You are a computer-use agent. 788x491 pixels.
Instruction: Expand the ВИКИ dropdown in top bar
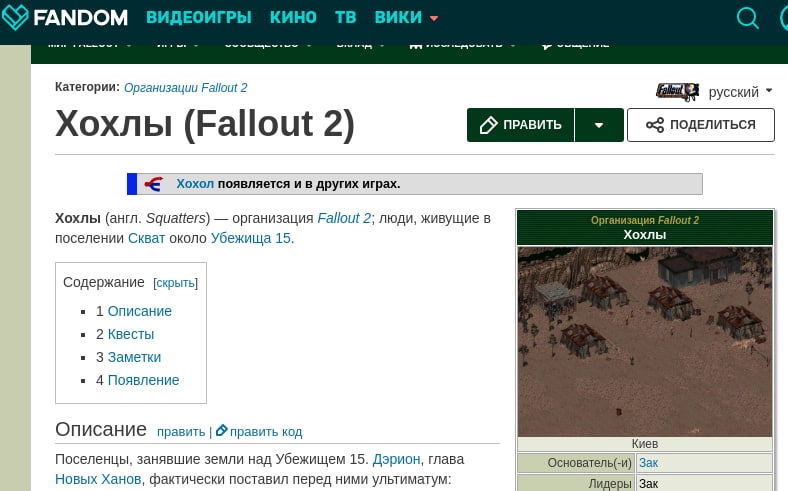tap(406, 18)
